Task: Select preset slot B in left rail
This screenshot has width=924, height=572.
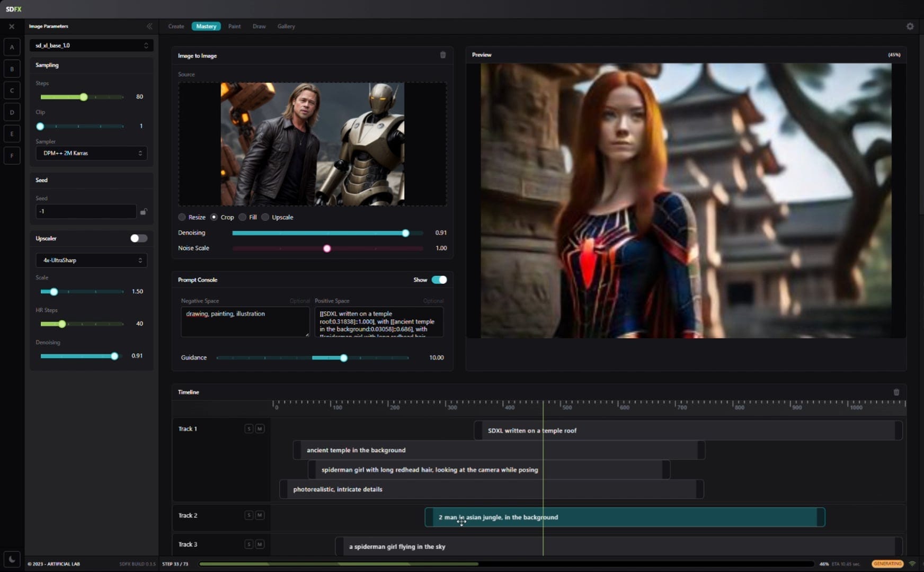Action: (x=12, y=69)
